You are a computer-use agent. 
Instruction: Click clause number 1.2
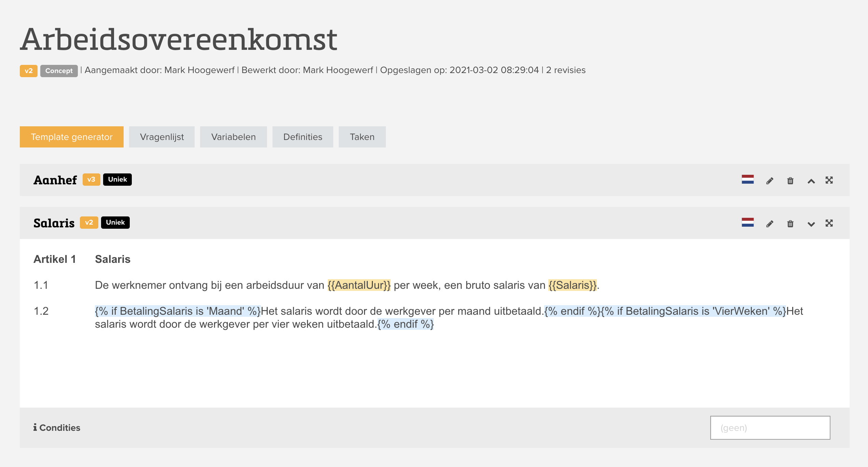(41, 311)
